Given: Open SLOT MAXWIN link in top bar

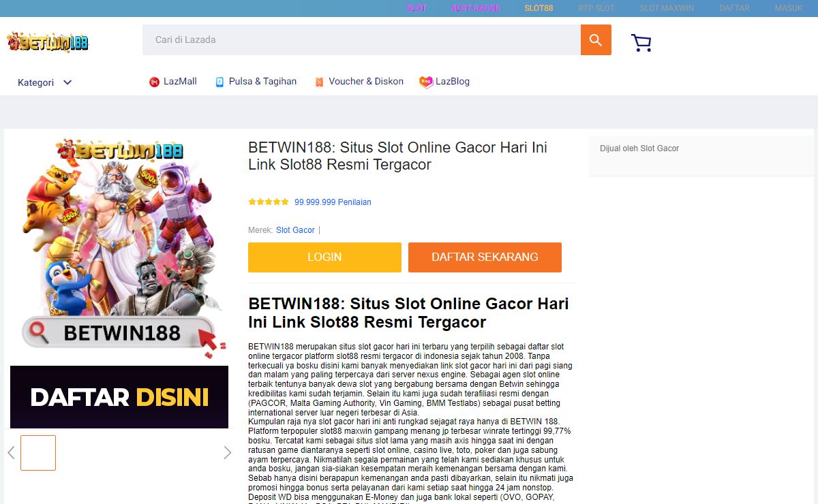Looking at the screenshot, I should tap(667, 8).
